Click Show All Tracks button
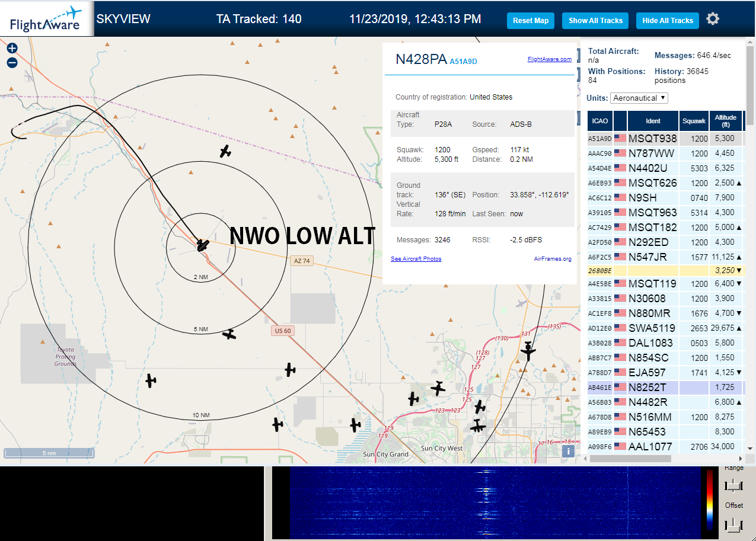This screenshot has height=541, width=756. [x=595, y=20]
